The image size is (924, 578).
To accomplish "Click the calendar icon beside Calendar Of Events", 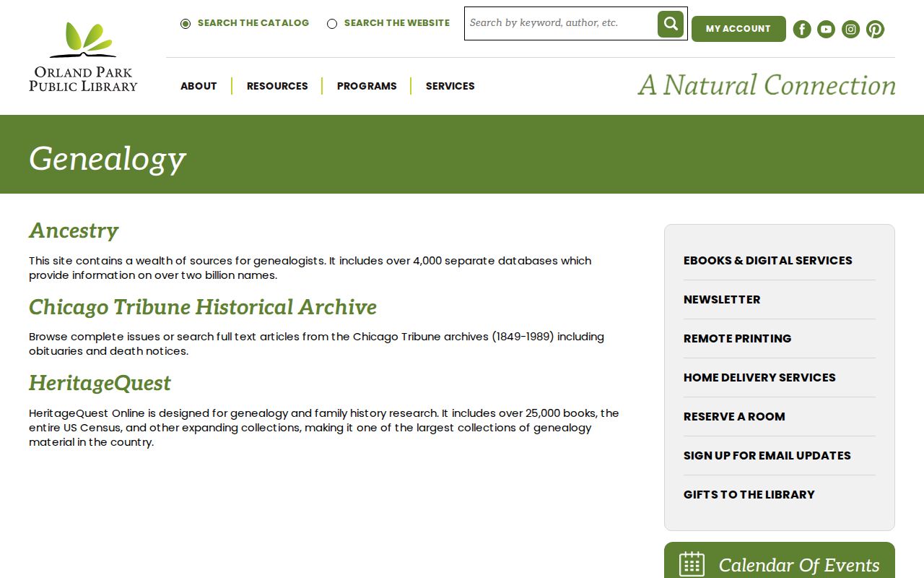I will [692, 564].
